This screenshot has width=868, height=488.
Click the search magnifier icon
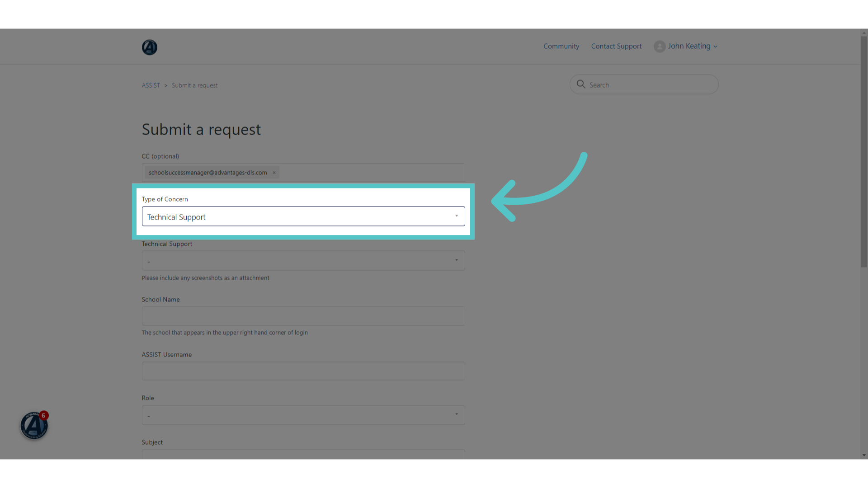coord(581,84)
